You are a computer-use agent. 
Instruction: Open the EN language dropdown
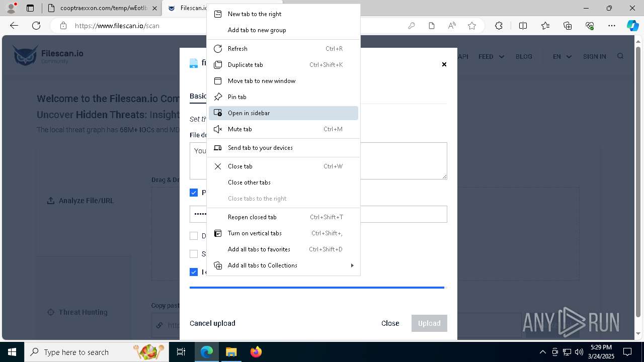tap(562, 56)
